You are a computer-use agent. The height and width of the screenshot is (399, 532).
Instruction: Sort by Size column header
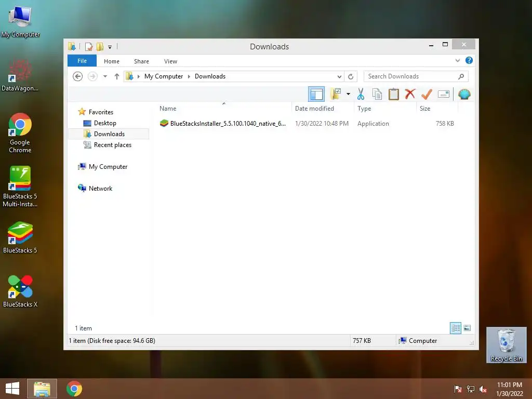425,109
